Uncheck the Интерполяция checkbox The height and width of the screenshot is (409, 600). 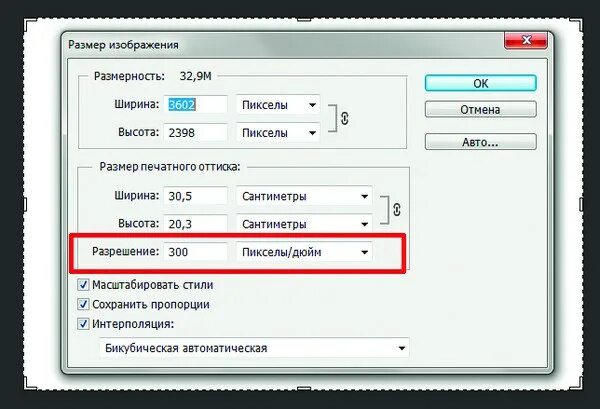click(83, 324)
